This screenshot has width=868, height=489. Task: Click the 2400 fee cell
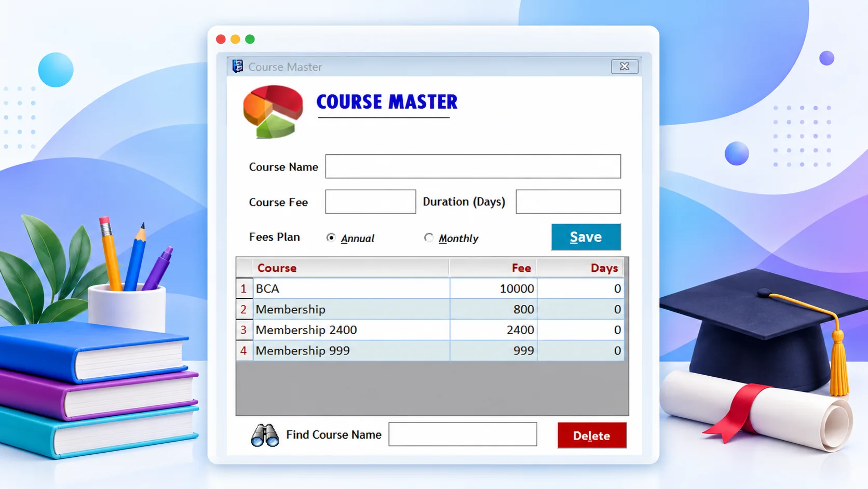point(493,330)
